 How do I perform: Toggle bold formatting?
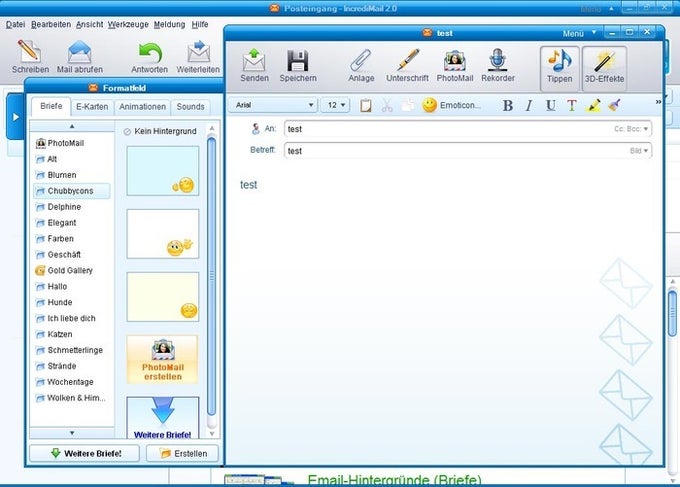(508, 105)
